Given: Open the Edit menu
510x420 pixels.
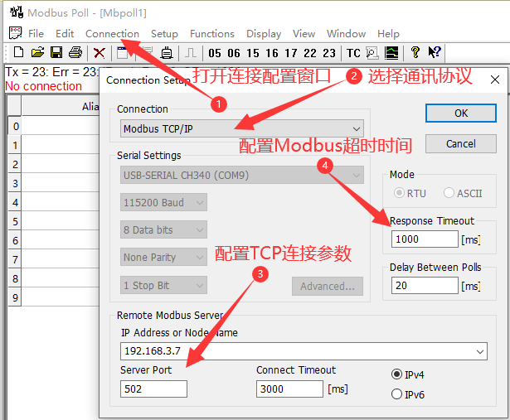Looking at the screenshot, I should 65,33.
